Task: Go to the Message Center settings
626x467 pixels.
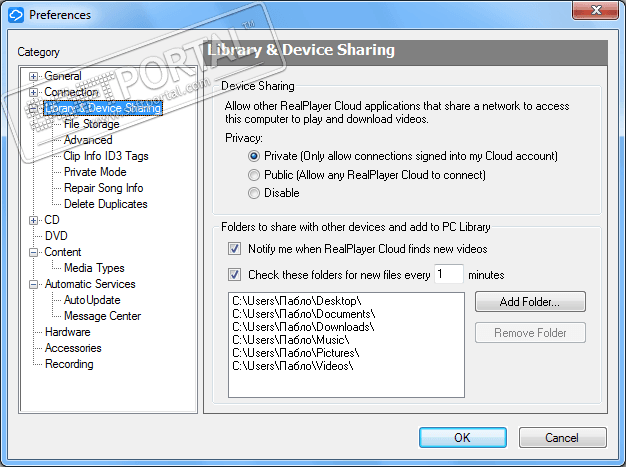Action: coord(102,316)
